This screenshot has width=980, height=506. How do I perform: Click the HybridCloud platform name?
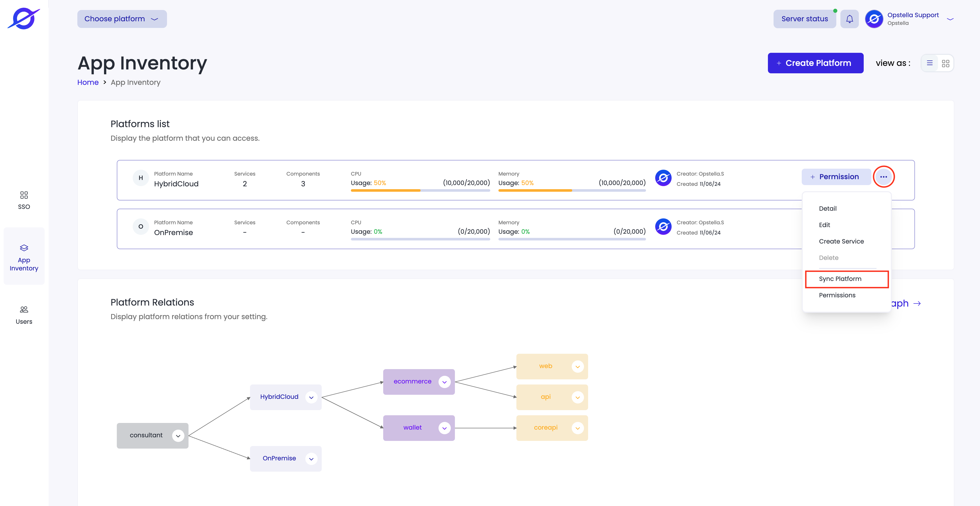click(176, 184)
